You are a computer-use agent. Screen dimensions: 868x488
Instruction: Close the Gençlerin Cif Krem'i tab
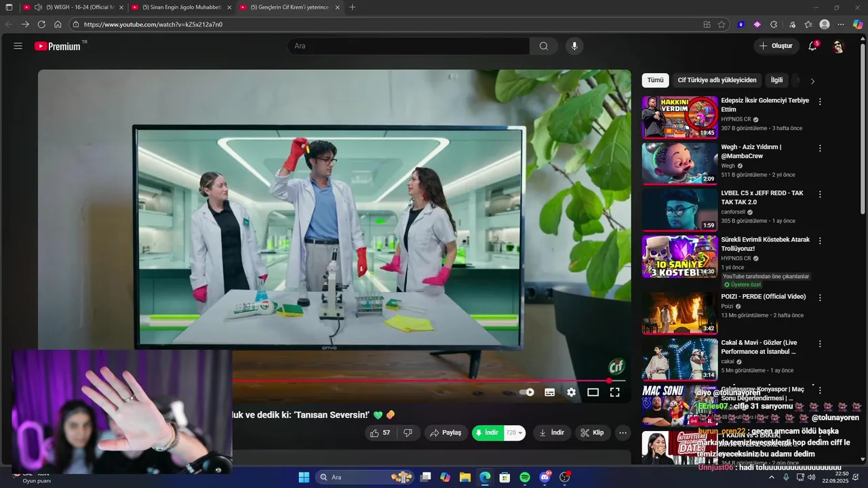pos(337,7)
